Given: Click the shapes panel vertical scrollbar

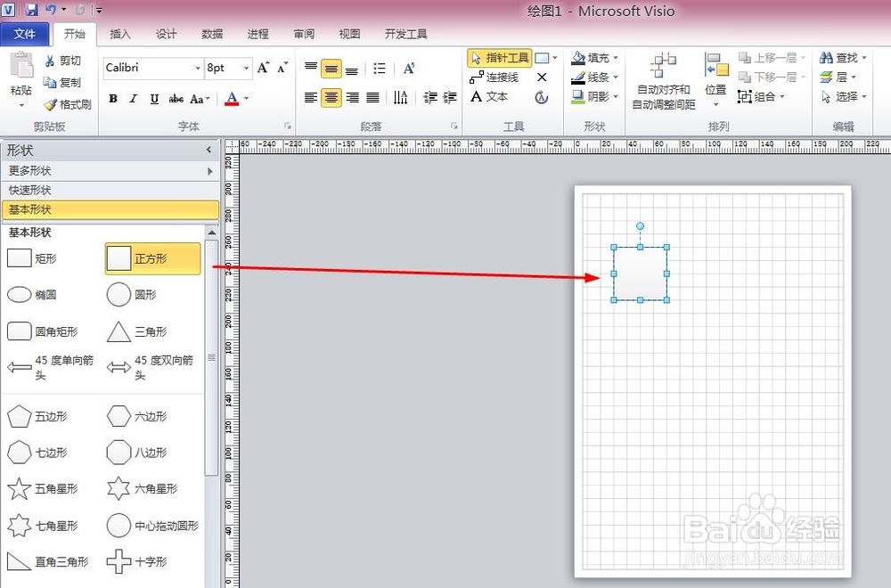Looking at the screenshot, I should pyautogui.click(x=211, y=358).
